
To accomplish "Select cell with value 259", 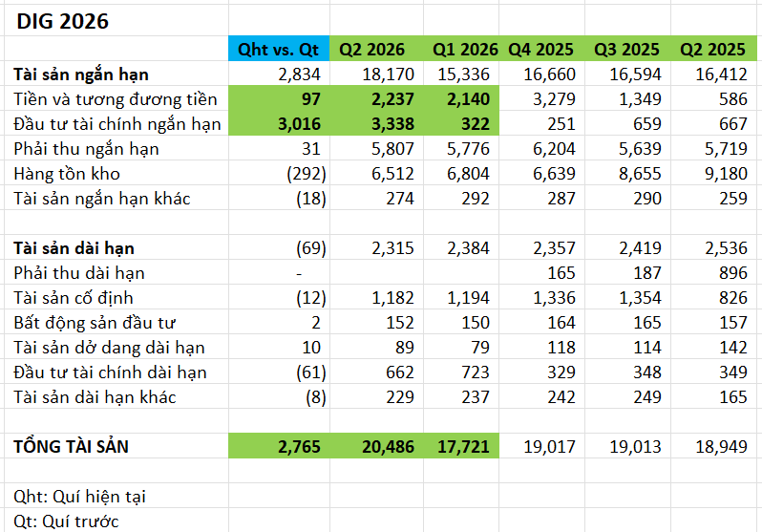I will [714, 198].
